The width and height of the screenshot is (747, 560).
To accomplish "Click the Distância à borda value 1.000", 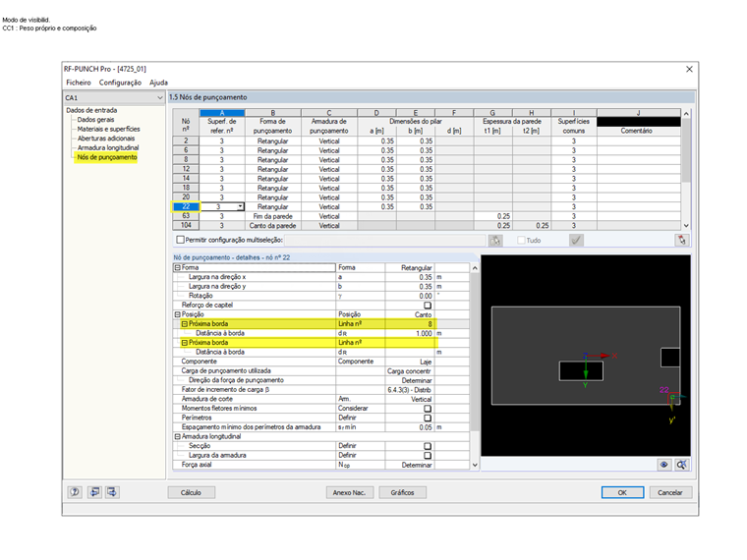I will tap(410, 333).
